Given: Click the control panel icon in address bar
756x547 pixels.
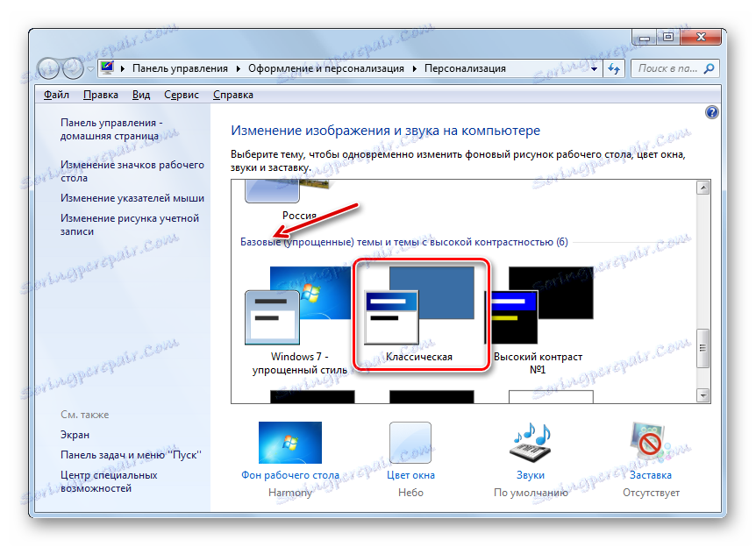Looking at the screenshot, I should [107, 67].
